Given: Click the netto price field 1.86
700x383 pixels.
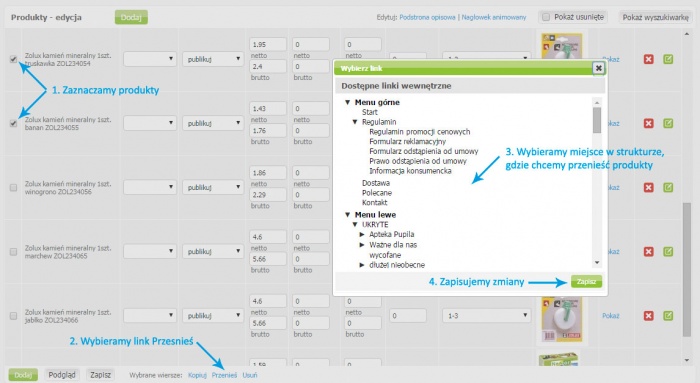Looking at the screenshot, I should [x=268, y=173].
